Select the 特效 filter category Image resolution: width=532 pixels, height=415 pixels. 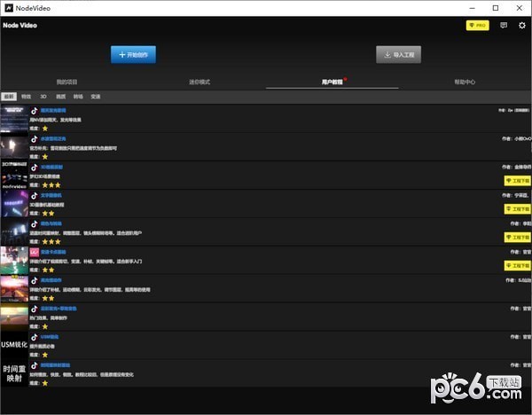click(x=26, y=97)
